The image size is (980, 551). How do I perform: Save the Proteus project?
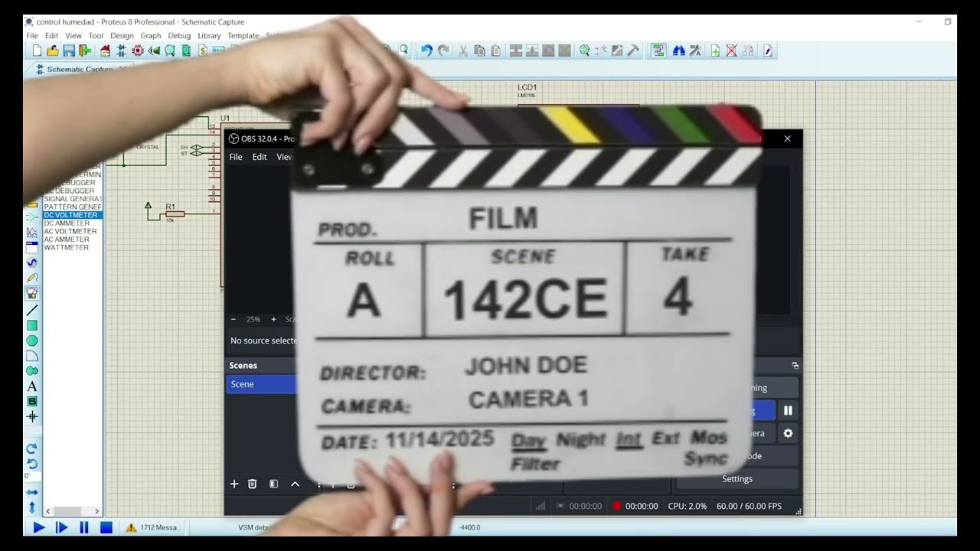69,51
